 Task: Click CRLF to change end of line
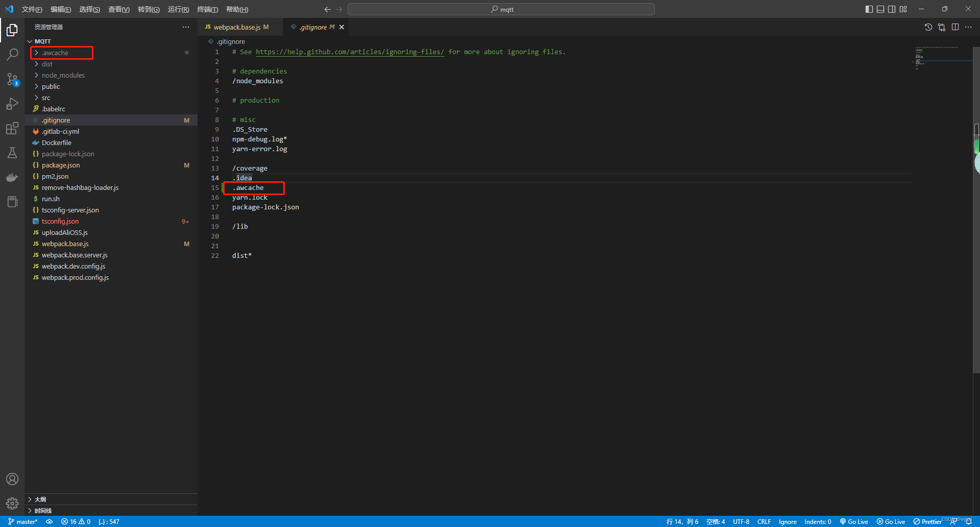pyautogui.click(x=764, y=521)
